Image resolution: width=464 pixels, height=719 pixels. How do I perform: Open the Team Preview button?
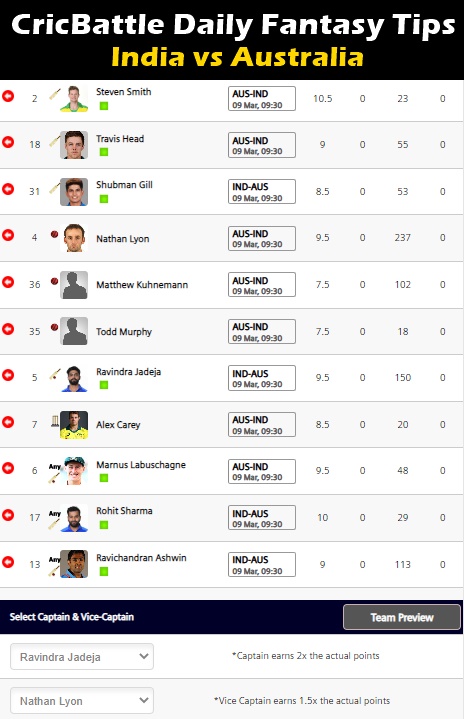tap(402, 617)
